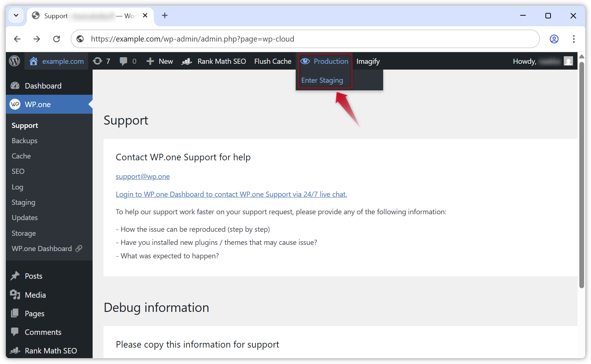Click the page vertical scrollbar
This screenshot has width=591, height=364.
582,175
